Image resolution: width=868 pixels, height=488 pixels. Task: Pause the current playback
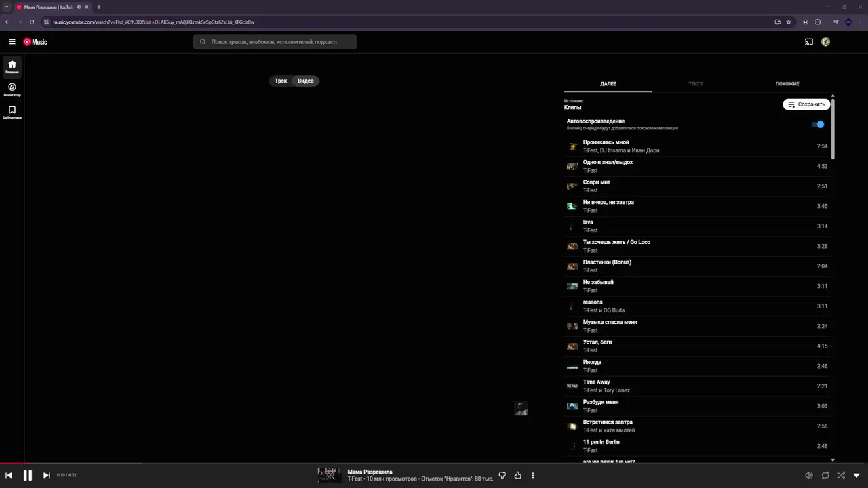(28, 476)
